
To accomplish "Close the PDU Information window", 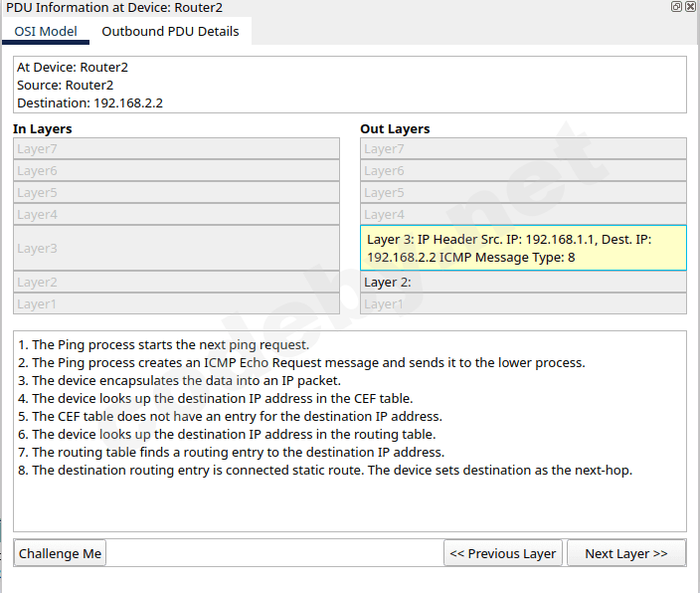I will [690, 7].
